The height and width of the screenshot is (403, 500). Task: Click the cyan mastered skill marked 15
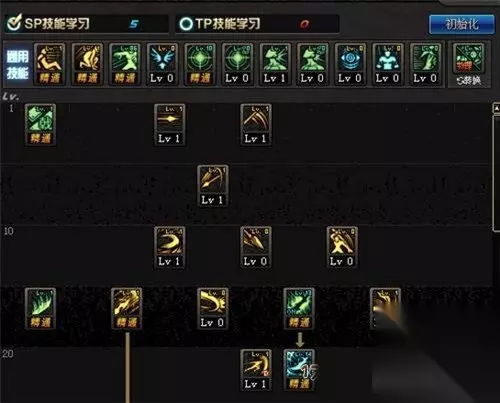point(299,370)
